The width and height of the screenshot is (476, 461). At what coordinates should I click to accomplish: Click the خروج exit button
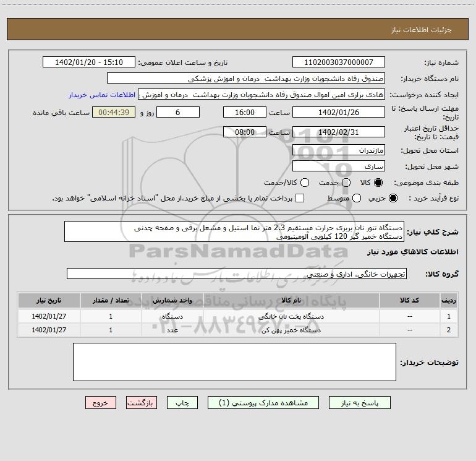(101, 403)
